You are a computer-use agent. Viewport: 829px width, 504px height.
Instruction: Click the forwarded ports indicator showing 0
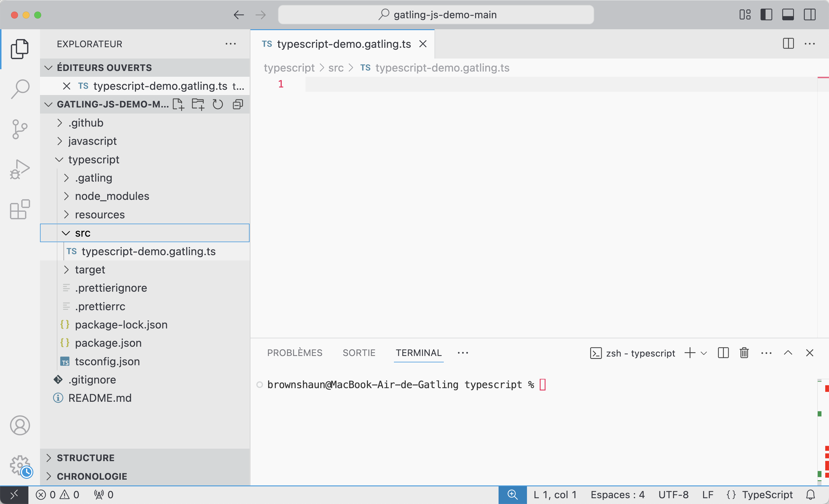104,494
